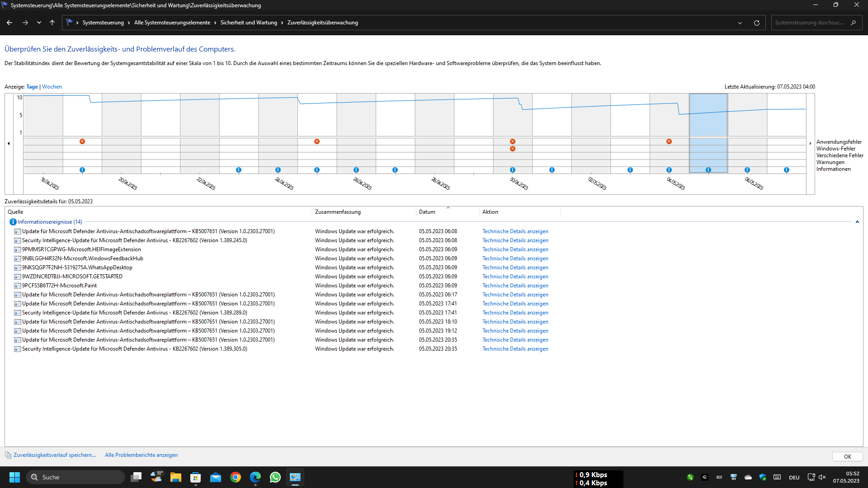Open the Microsoft Store from the taskbar

click(x=196, y=477)
